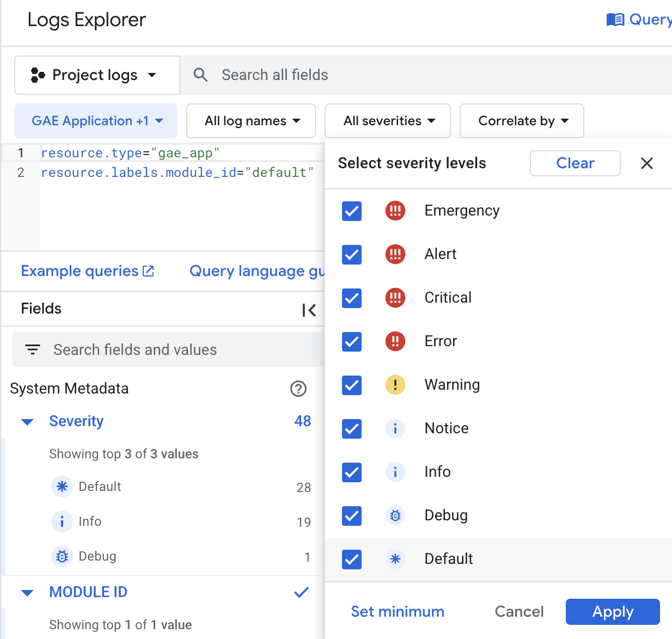Click the Severity count 48
This screenshot has height=639, width=672.
(303, 421)
